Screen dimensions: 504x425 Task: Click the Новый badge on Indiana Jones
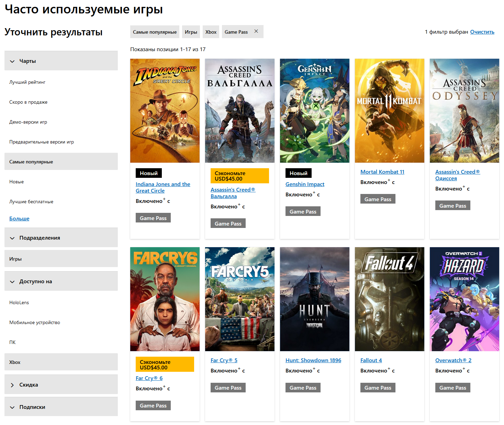(149, 173)
